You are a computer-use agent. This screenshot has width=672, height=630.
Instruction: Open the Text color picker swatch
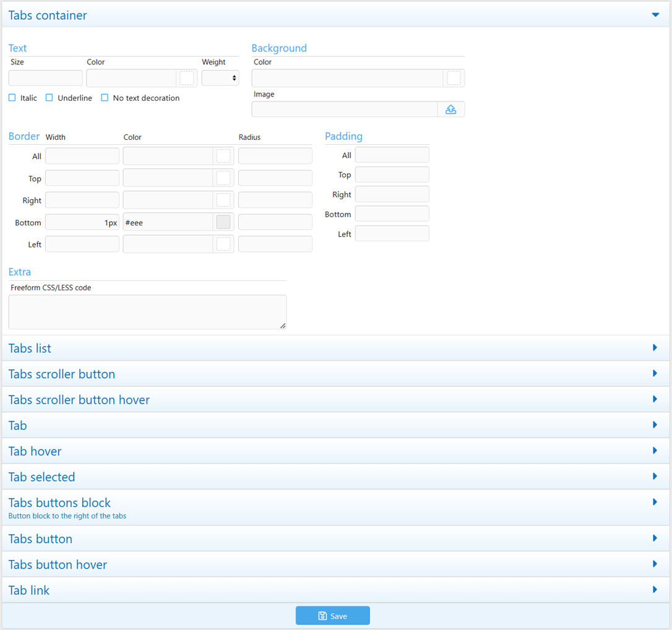[187, 78]
